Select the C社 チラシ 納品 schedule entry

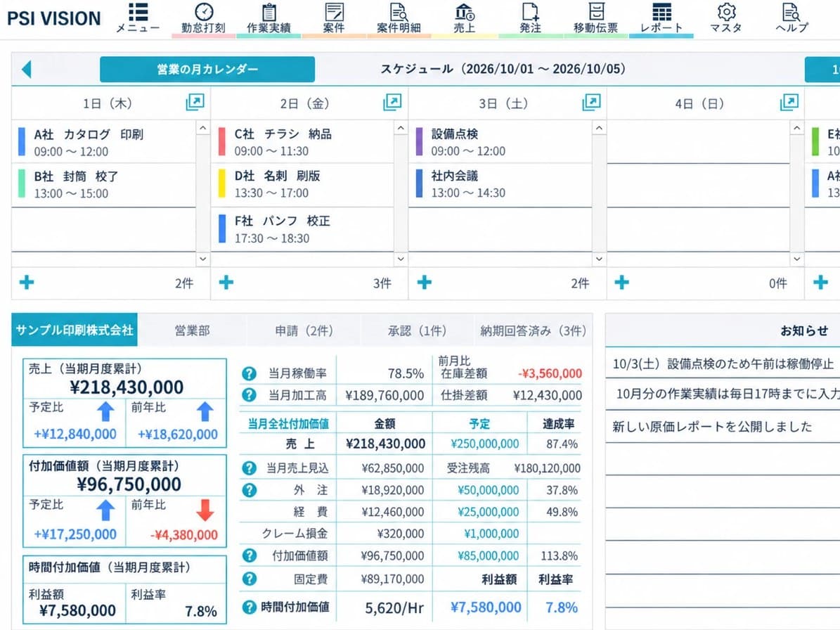303,142
